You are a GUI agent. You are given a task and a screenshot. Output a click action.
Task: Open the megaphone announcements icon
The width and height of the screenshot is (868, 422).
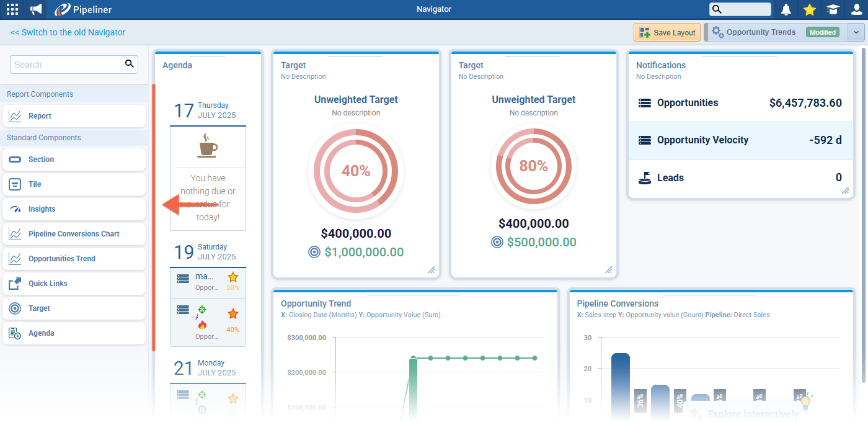(x=35, y=9)
